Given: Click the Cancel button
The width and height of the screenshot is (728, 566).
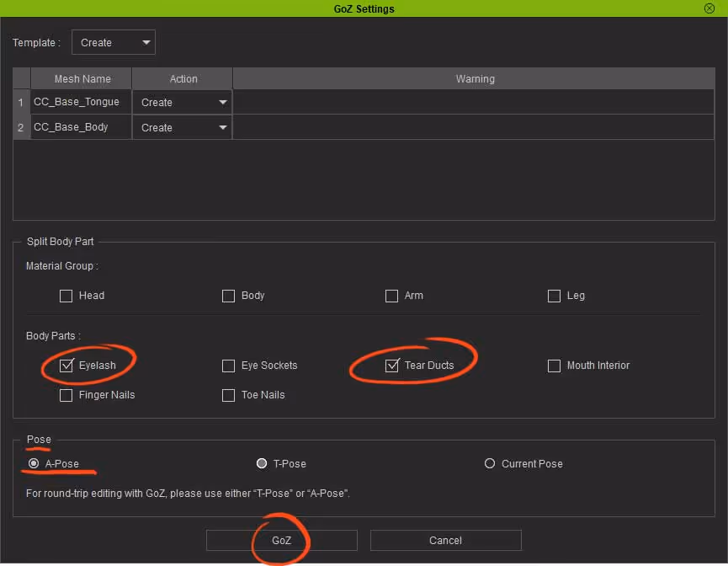Looking at the screenshot, I should click(446, 541).
